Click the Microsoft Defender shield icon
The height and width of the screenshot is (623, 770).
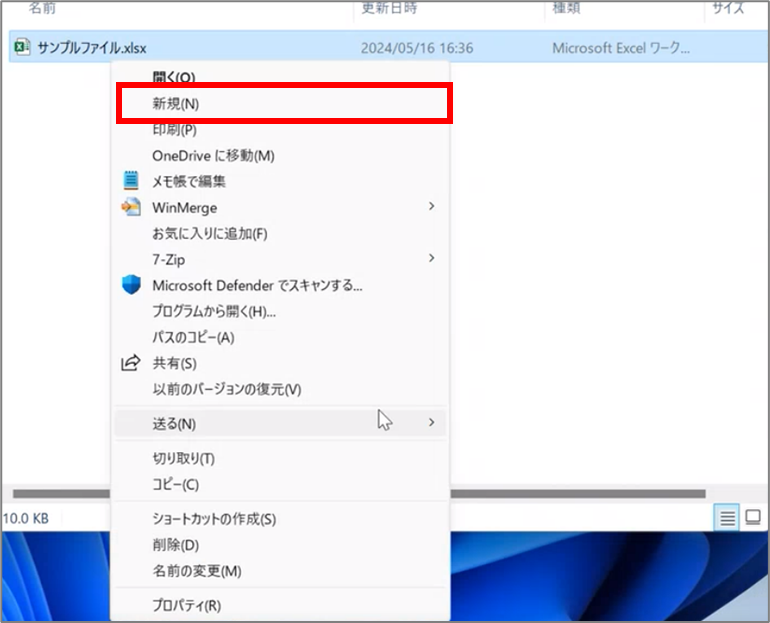tap(131, 285)
